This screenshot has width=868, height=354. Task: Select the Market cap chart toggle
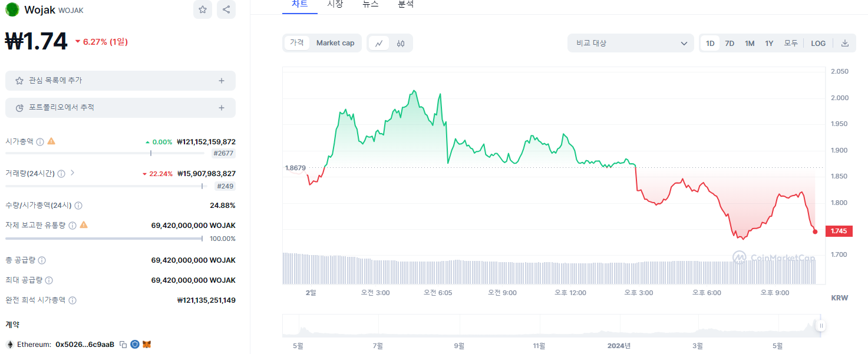[335, 43]
